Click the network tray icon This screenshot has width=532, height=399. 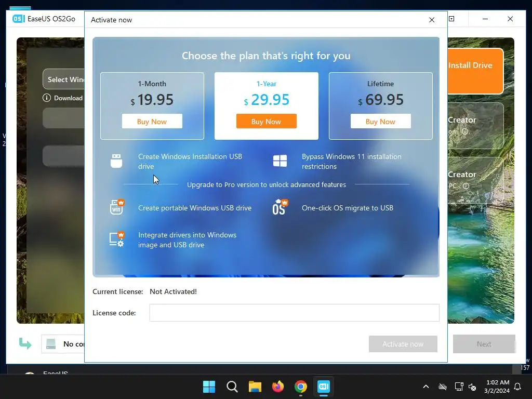tap(459, 387)
